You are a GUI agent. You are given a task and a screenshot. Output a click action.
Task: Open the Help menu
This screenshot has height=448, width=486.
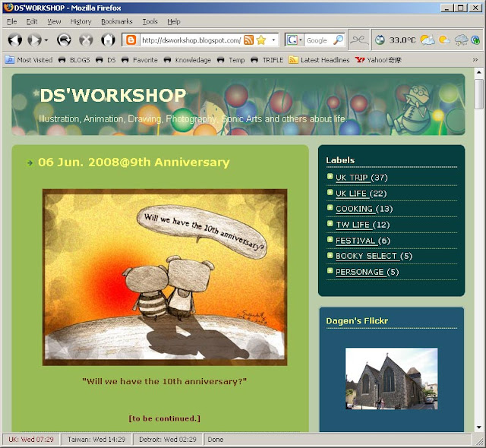pyautogui.click(x=174, y=21)
